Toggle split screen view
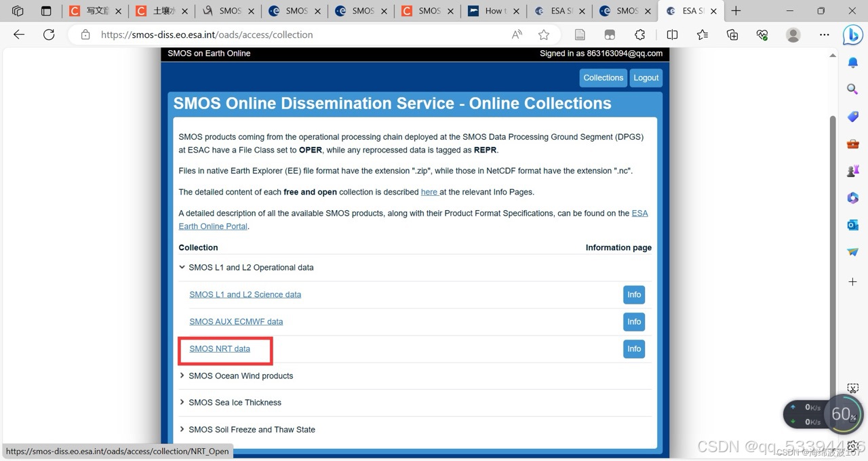 [672, 35]
